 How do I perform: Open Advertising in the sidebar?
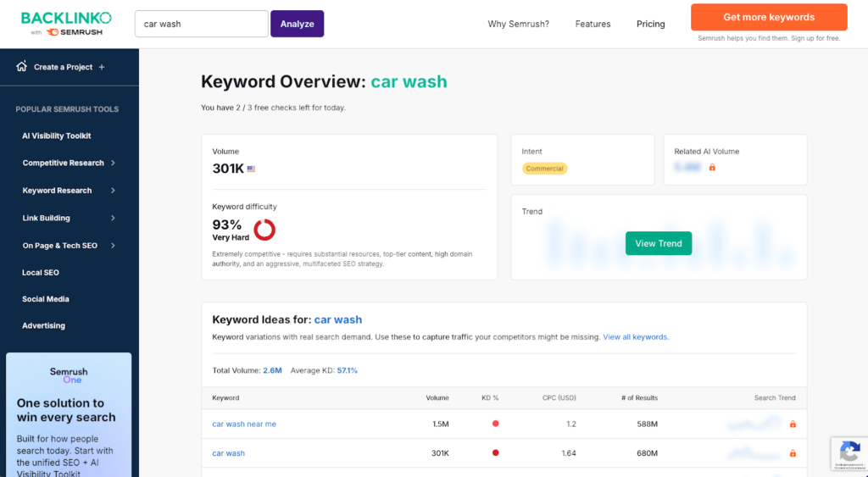pyautogui.click(x=43, y=325)
